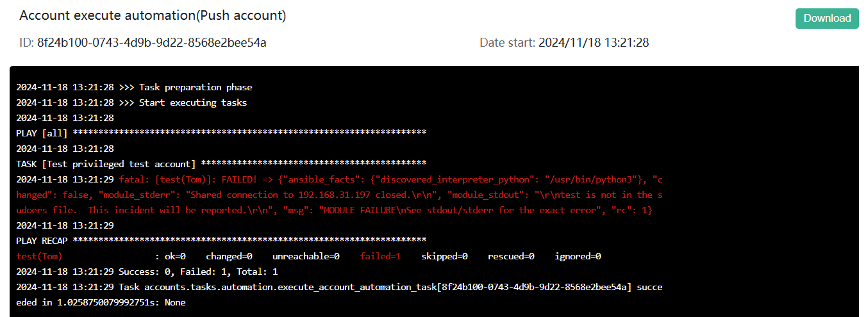The width and height of the screenshot is (868, 317).
Task: Click the Start executing tasks log line
Action: (x=131, y=102)
